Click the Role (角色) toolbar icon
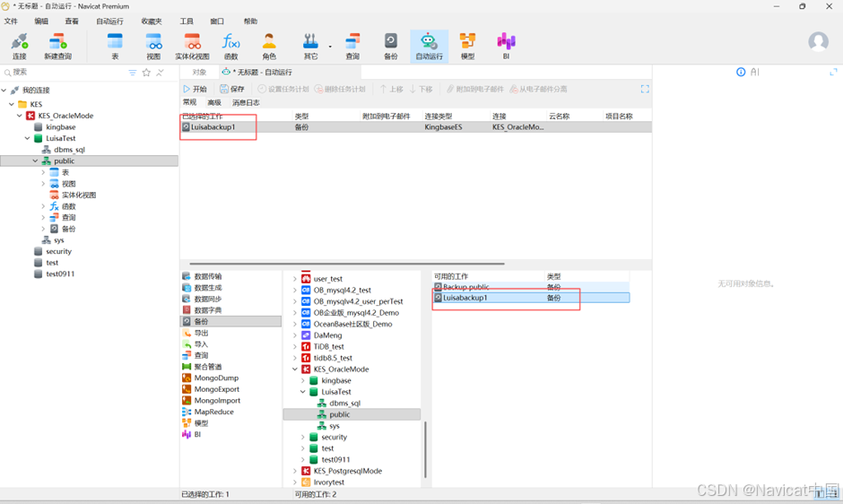843x504 pixels. (x=269, y=46)
